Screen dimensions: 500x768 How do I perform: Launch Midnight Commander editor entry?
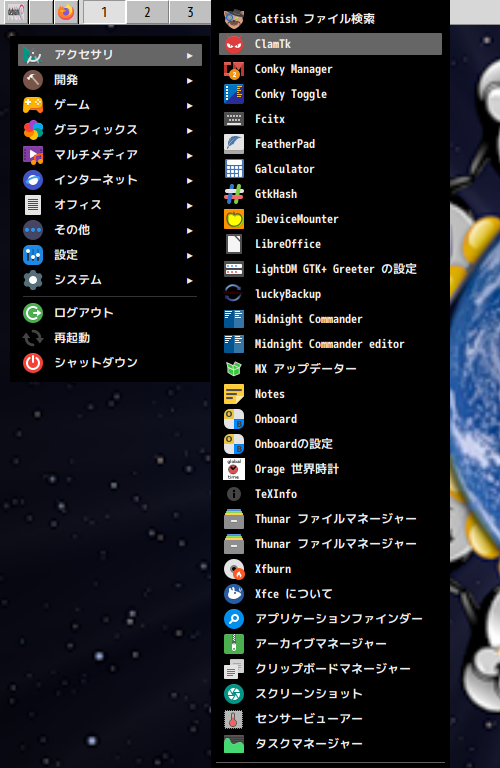pyautogui.click(x=330, y=344)
